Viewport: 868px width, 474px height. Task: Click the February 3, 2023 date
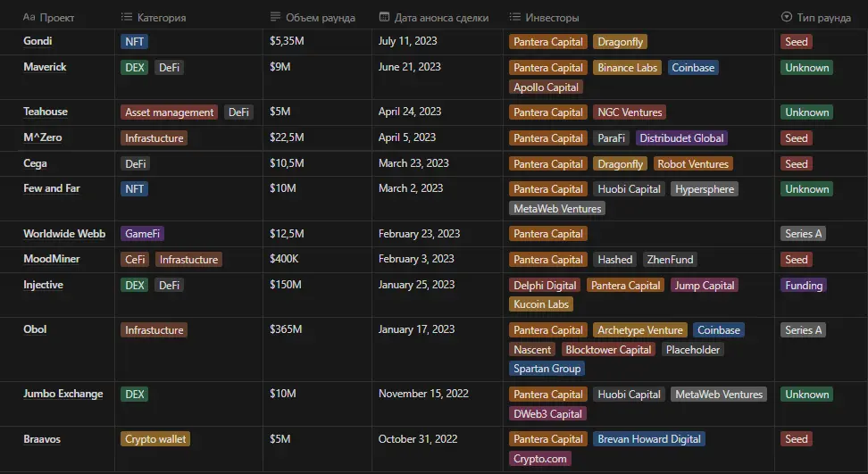pyautogui.click(x=416, y=259)
